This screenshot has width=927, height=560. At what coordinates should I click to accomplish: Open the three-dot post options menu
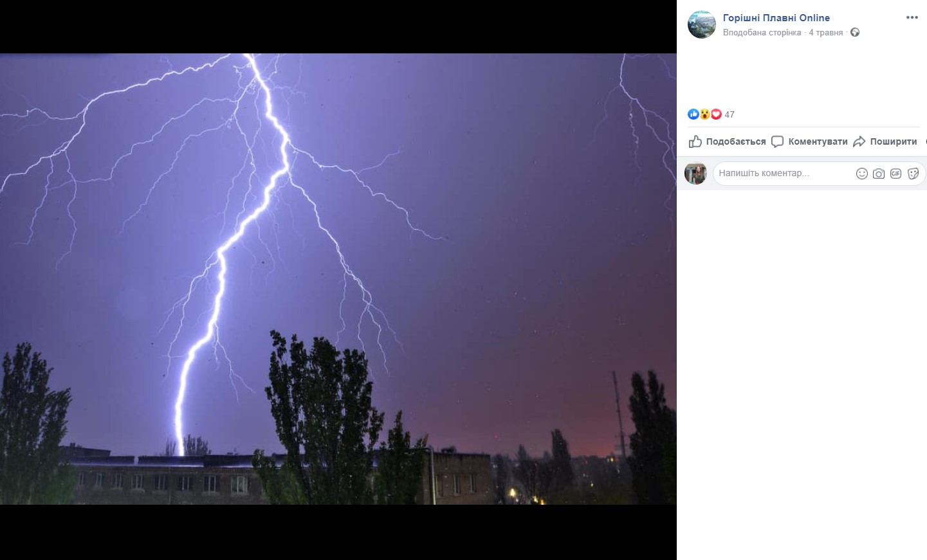(x=912, y=17)
